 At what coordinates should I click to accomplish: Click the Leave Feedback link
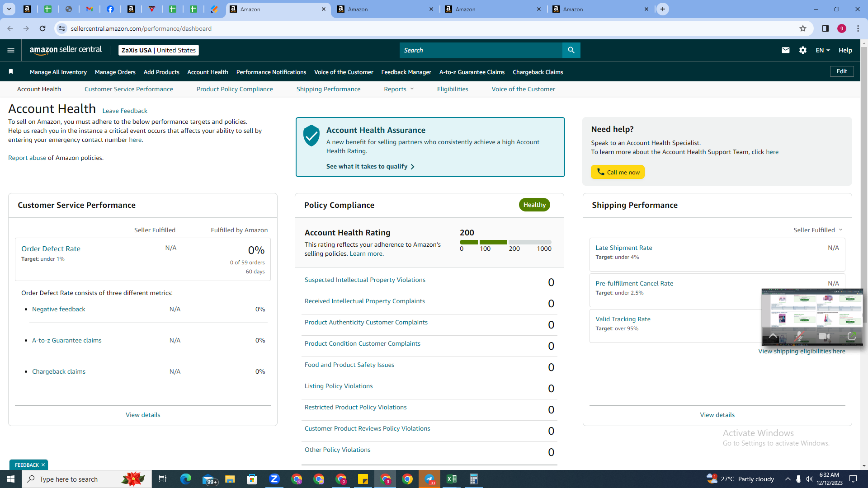[125, 111]
